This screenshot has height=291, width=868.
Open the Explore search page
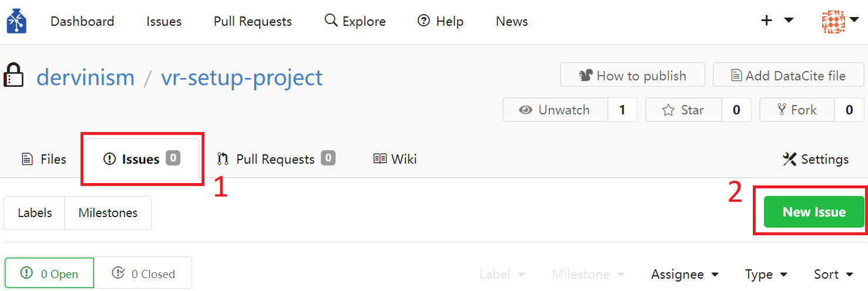point(355,21)
